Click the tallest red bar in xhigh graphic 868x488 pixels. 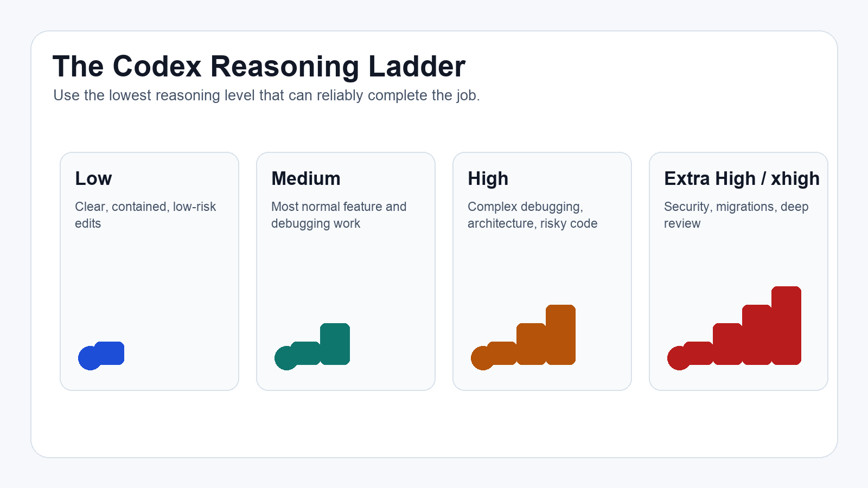[x=787, y=325]
